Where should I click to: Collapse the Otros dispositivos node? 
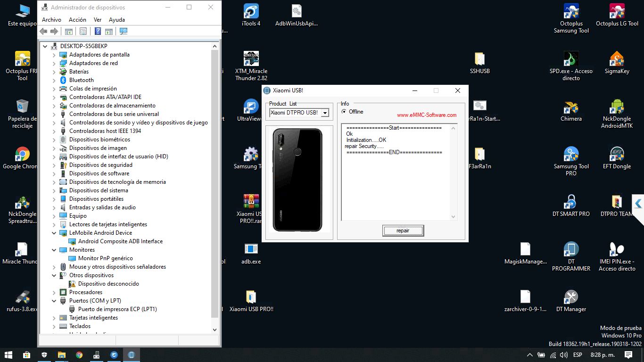pyautogui.click(x=54, y=275)
